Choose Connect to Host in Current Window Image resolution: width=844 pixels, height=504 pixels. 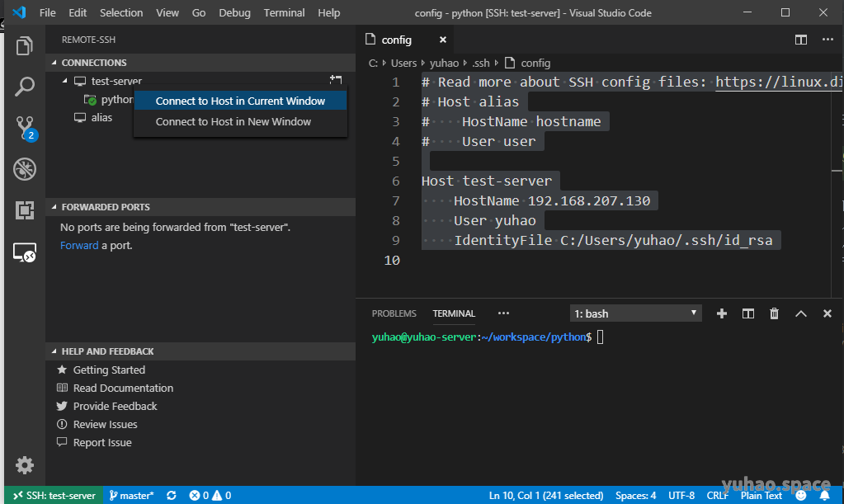click(240, 101)
